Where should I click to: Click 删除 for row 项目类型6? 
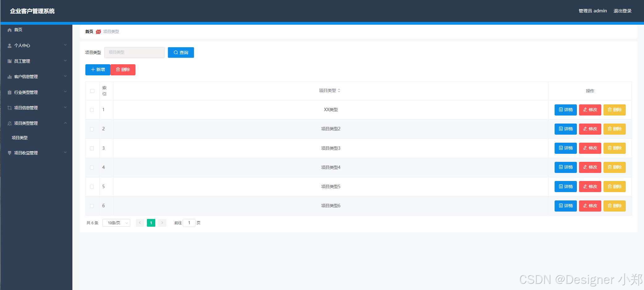[x=615, y=206]
